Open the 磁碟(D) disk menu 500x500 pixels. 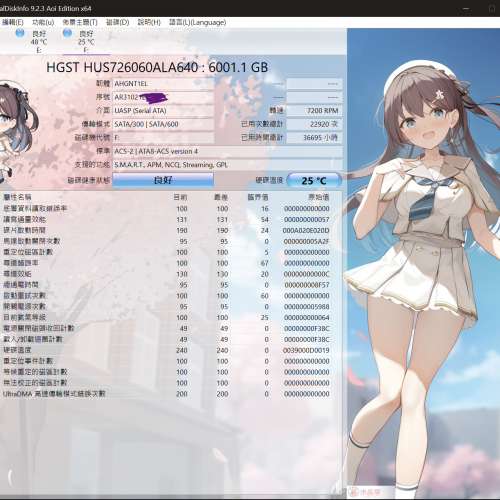(x=117, y=22)
